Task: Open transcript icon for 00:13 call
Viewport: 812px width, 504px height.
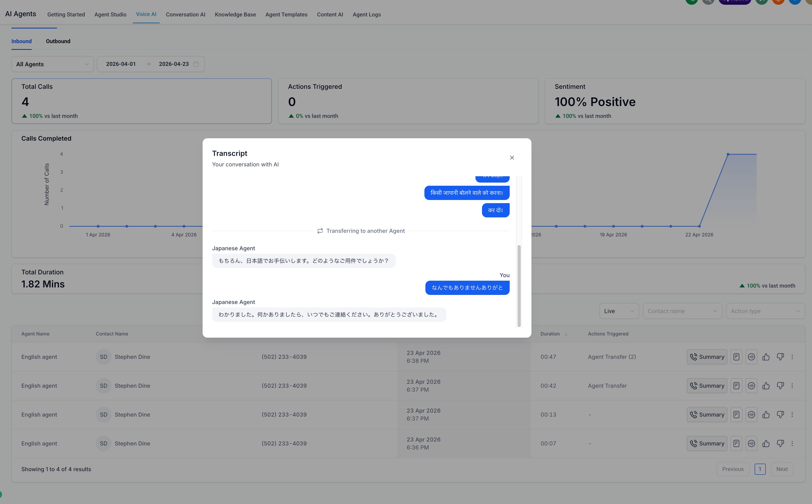Action: tap(736, 415)
